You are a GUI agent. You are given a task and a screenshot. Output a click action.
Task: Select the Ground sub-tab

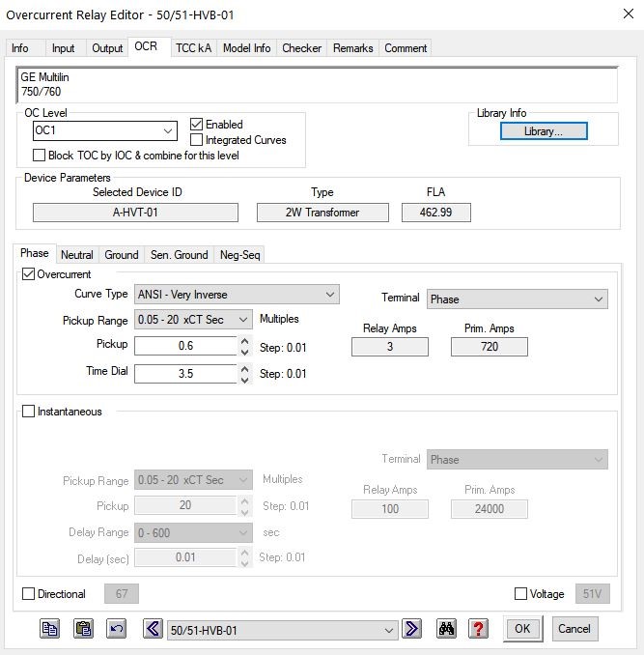click(x=122, y=255)
